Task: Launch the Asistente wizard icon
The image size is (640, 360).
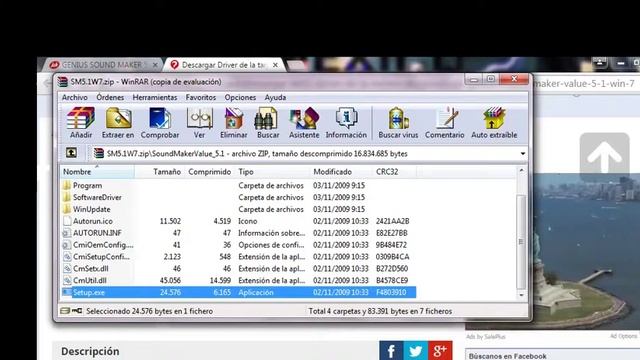Action: [304, 122]
